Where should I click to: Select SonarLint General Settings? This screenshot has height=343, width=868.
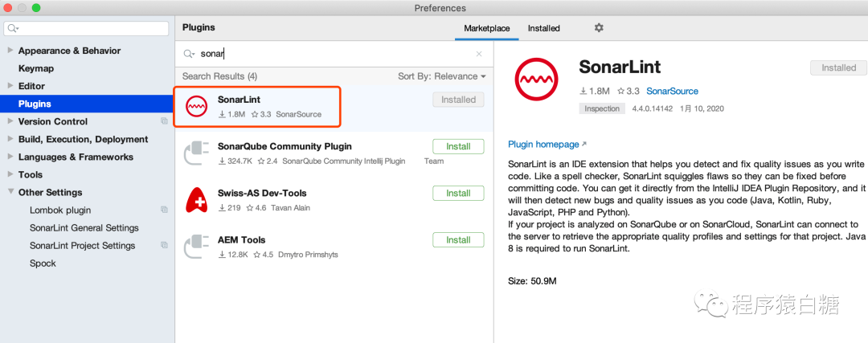[x=84, y=228]
